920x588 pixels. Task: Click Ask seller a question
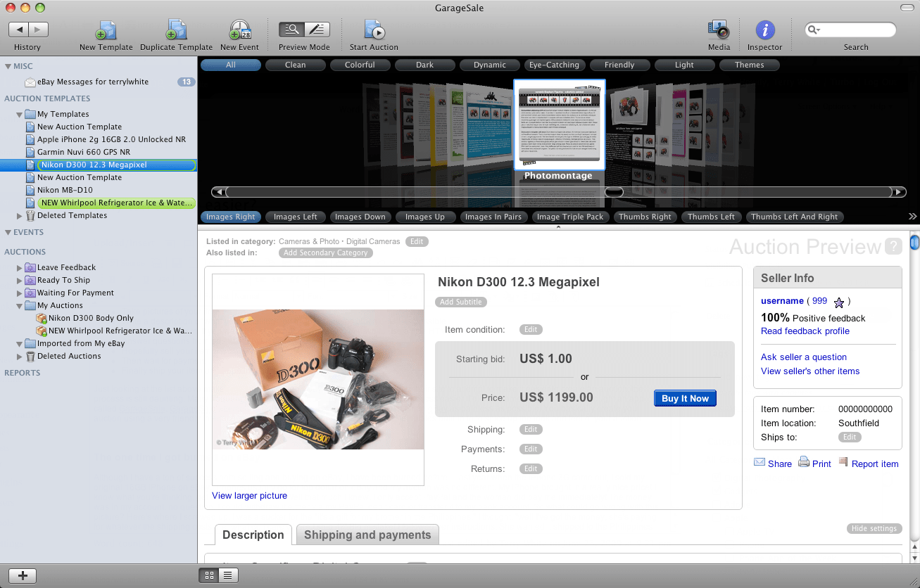(x=804, y=357)
